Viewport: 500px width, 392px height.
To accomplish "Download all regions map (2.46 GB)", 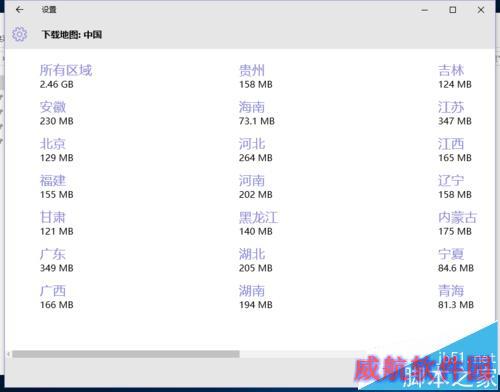I will point(66,77).
